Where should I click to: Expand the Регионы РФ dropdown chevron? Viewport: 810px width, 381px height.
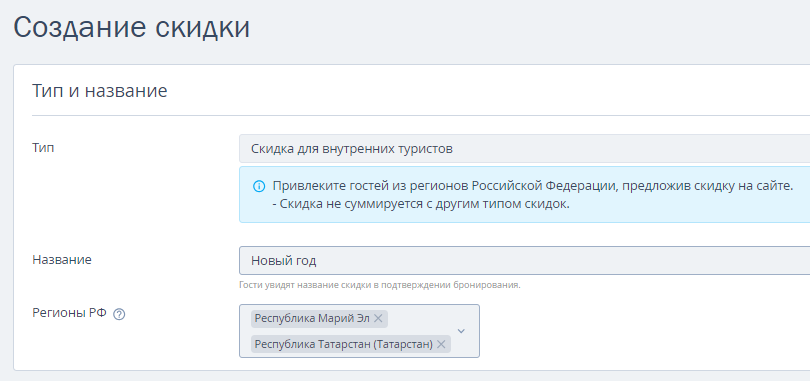coord(461,331)
